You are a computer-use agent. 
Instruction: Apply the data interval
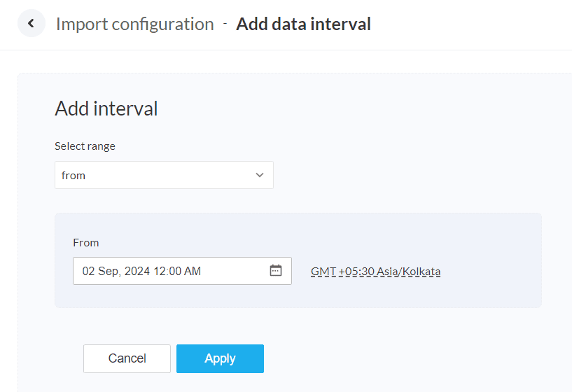pyautogui.click(x=220, y=358)
